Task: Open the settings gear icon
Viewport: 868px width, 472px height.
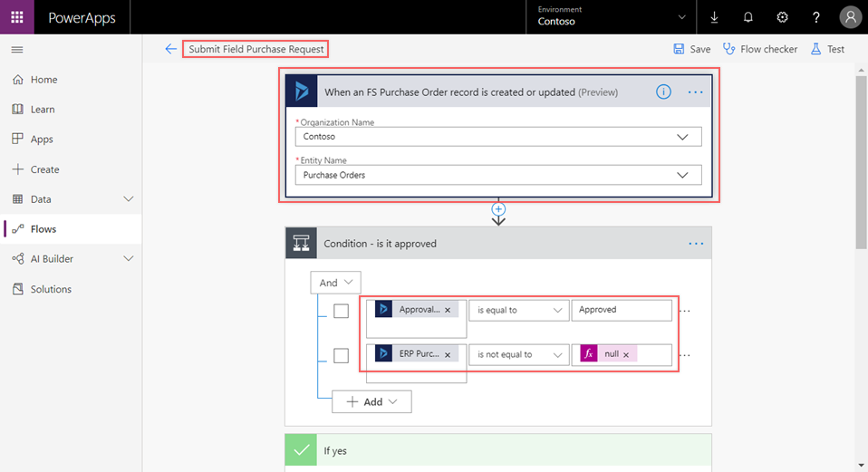Action: coord(782,17)
